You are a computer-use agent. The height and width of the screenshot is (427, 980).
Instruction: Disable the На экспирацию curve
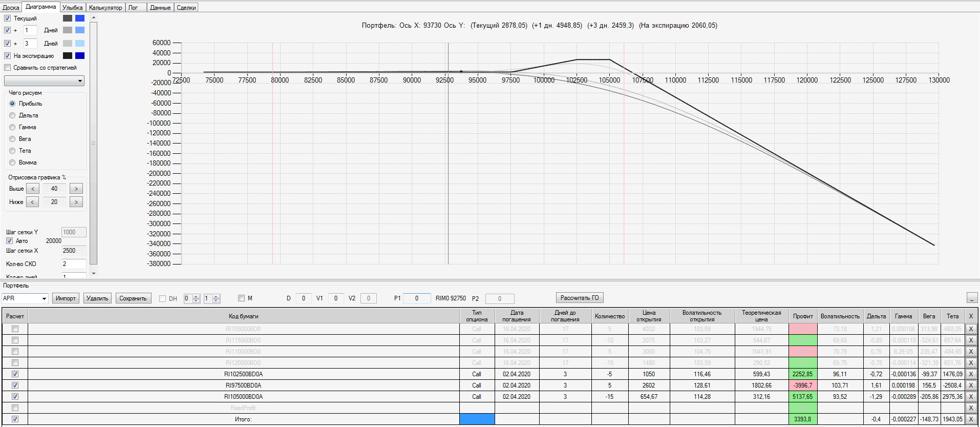coord(7,56)
